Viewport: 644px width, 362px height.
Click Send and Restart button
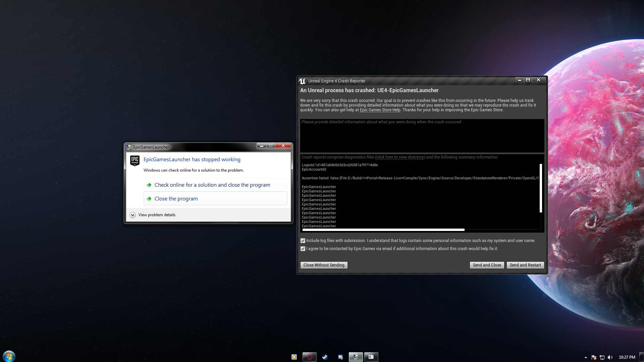[526, 265]
